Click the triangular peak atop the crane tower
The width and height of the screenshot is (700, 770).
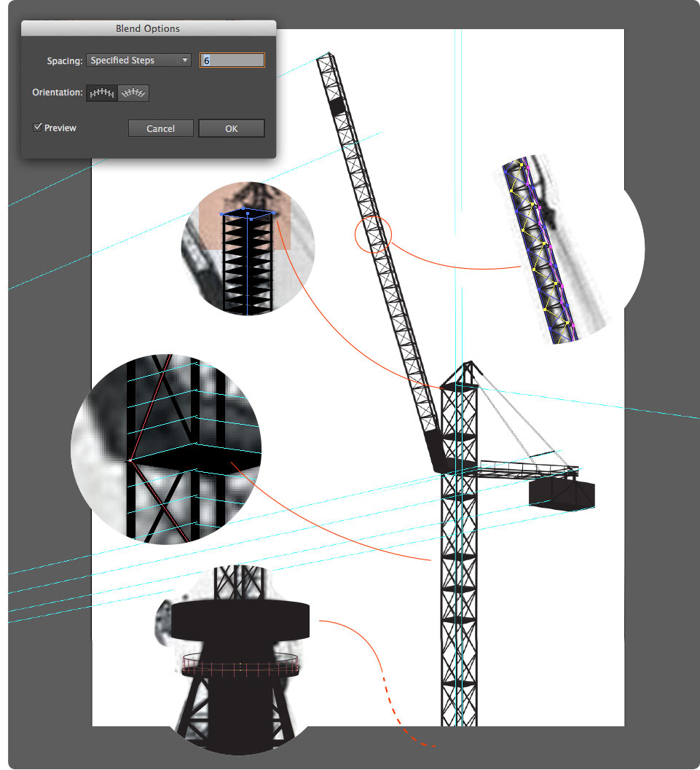(x=468, y=371)
